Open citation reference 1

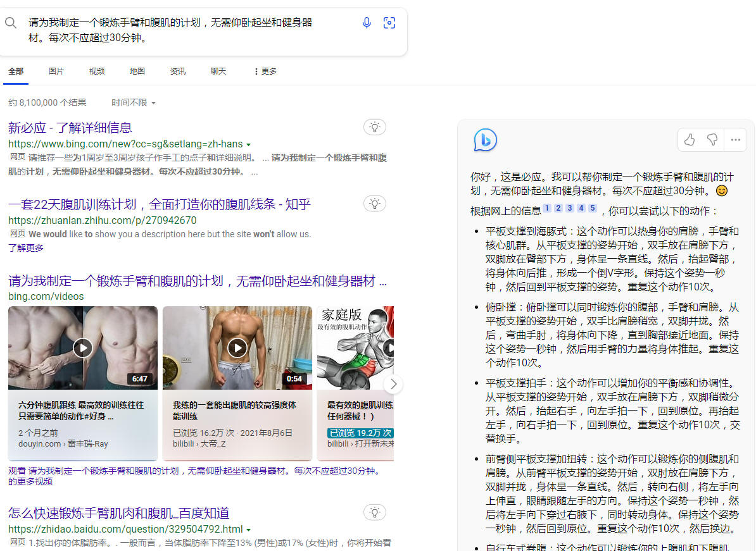[x=547, y=208]
